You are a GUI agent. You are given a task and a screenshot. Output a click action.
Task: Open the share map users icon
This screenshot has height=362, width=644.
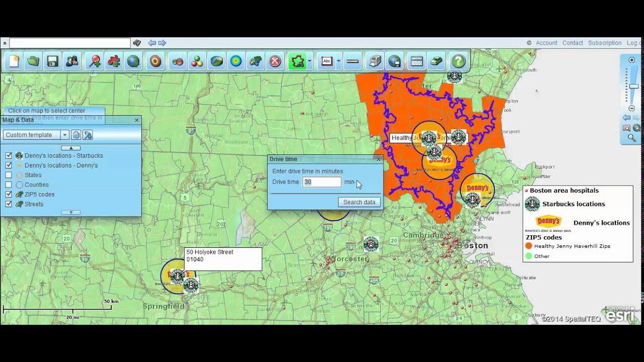pos(72,61)
